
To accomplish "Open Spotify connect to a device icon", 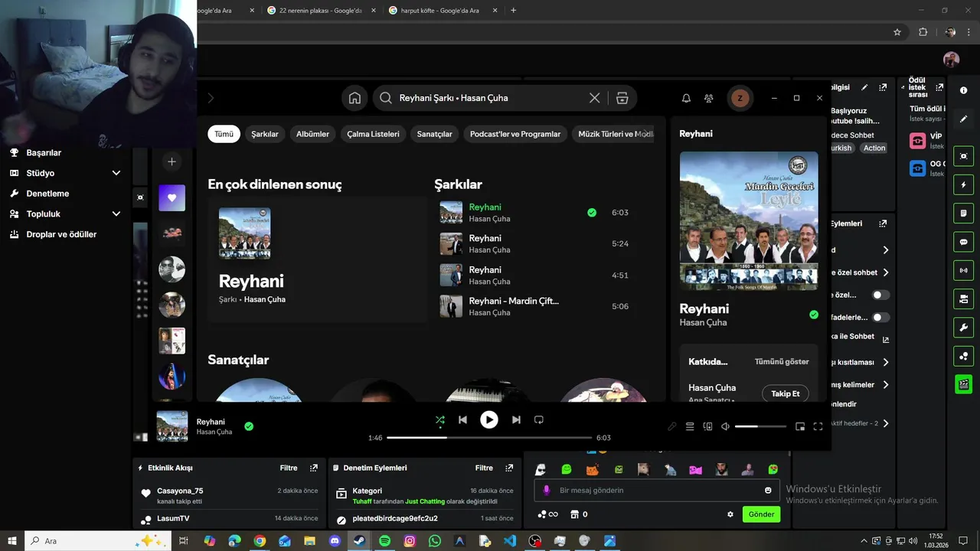I will tap(707, 426).
